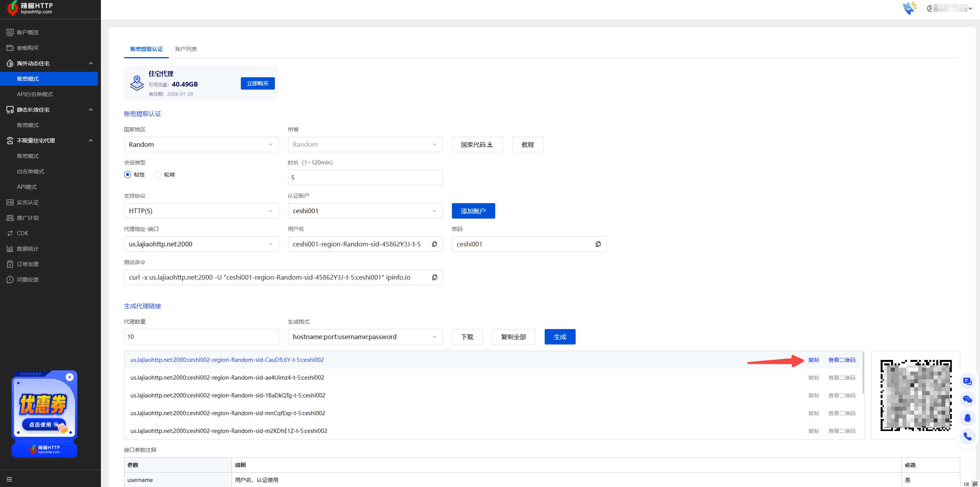Click the 代理数量 input field

coord(201,337)
